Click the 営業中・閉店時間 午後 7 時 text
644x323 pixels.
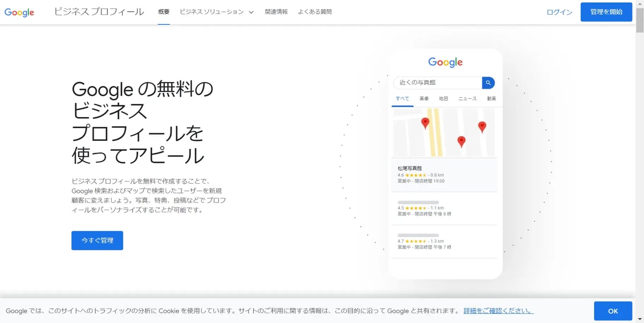pos(425,247)
